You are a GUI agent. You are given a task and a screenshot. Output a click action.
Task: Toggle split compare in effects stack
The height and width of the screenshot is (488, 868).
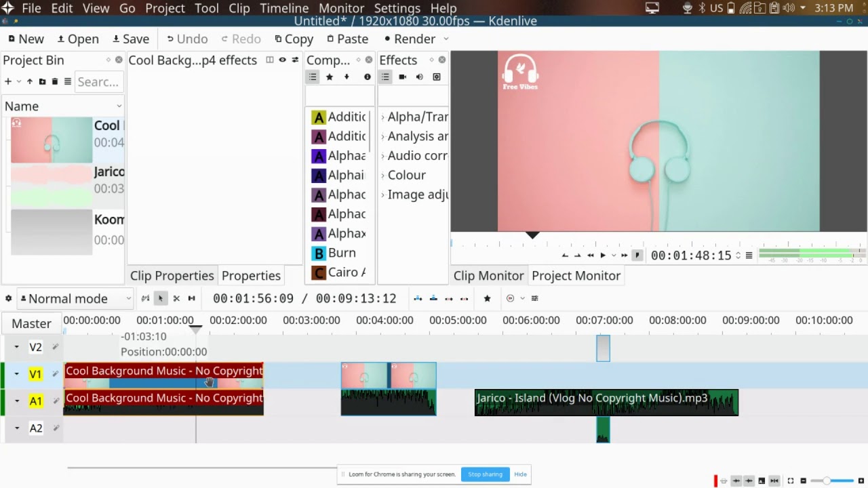click(270, 60)
